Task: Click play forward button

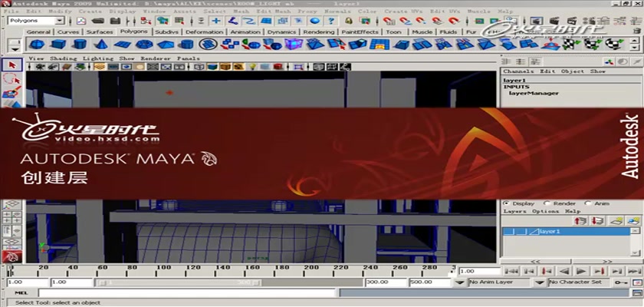Action: coord(581,271)
